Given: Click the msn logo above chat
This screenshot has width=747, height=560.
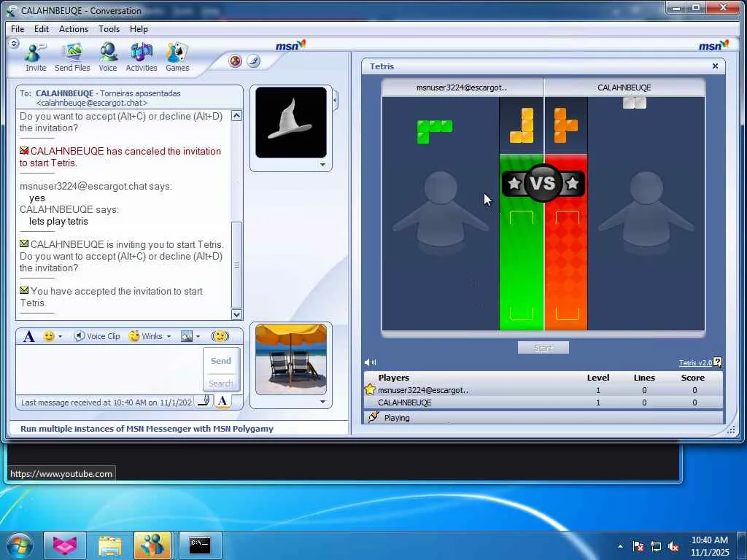Looking at the screenshot, I should 290,45.
